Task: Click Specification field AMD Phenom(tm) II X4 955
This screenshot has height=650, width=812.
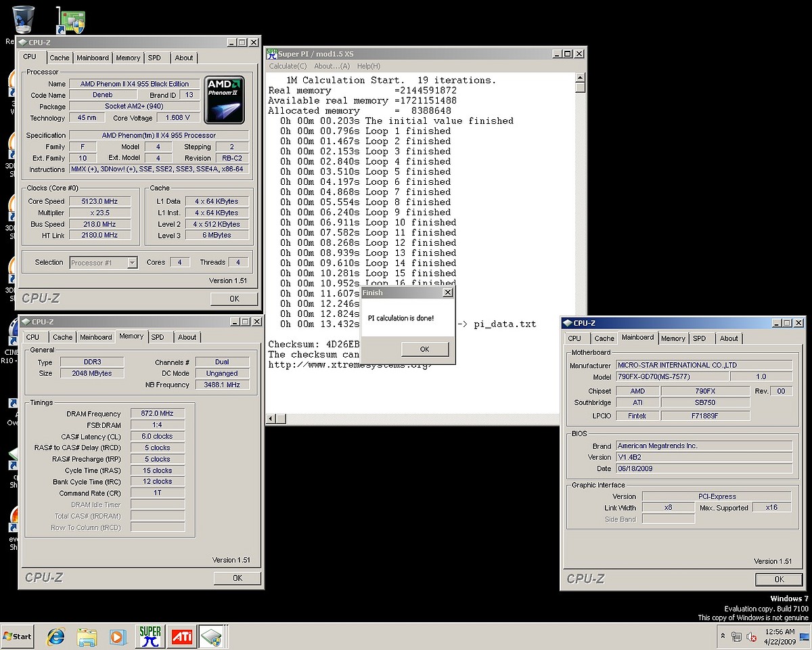Action: [159, 135]
